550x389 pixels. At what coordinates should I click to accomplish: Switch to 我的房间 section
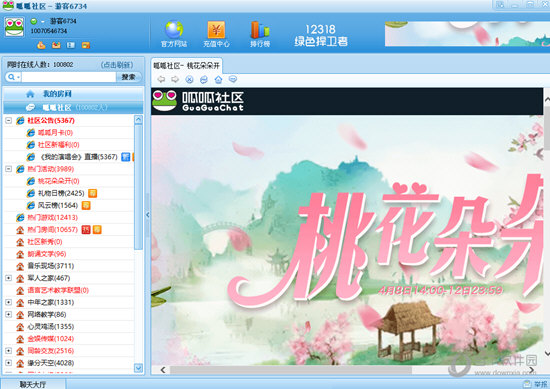[x=73, y=94]
